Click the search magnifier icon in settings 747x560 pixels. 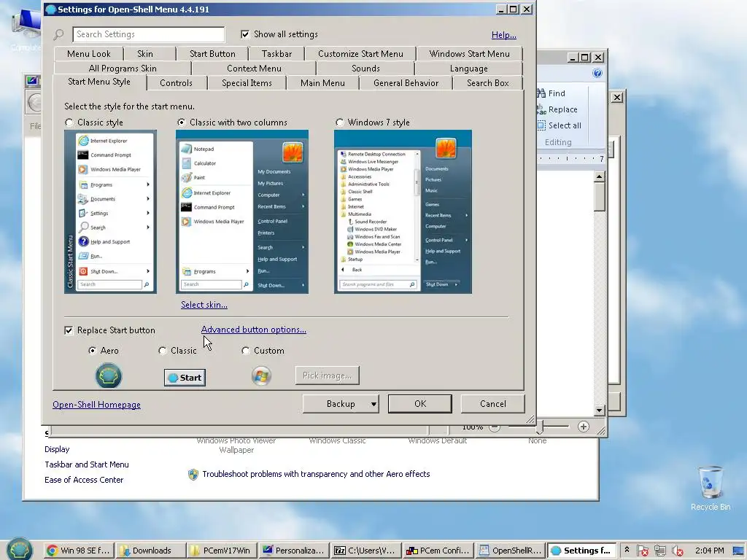(58, 34)
